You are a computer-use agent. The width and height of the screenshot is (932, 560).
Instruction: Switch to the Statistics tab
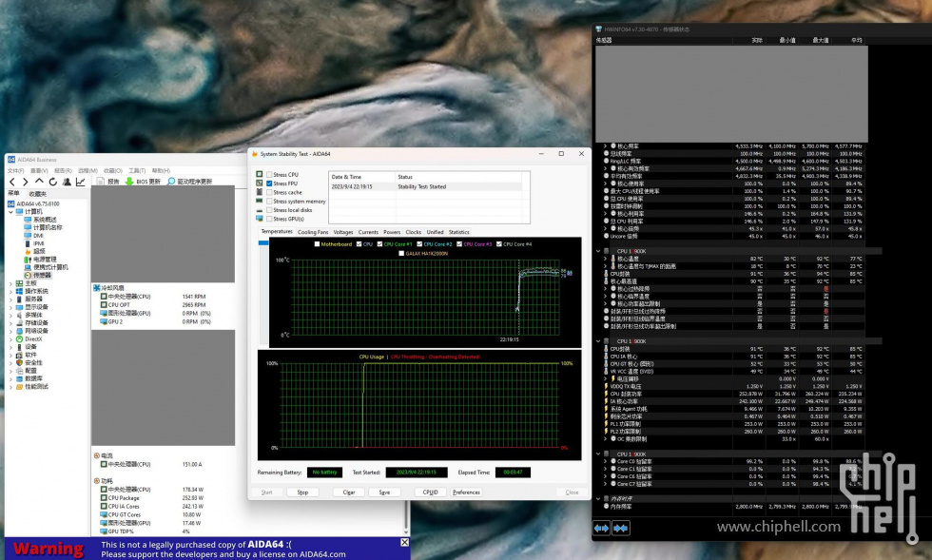(x=458, y=232)
